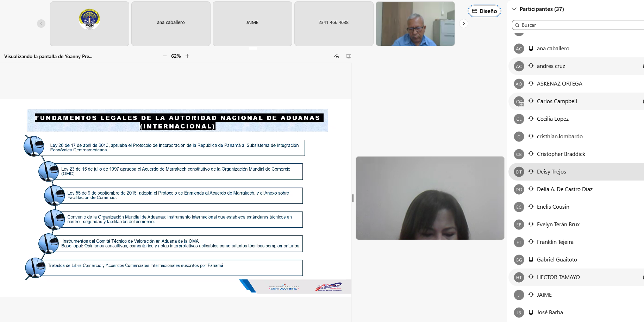Screen dimensions: 644x322
Task: Click the headset icon beside Deisy Trejos
Action: (x=531, y=171)
